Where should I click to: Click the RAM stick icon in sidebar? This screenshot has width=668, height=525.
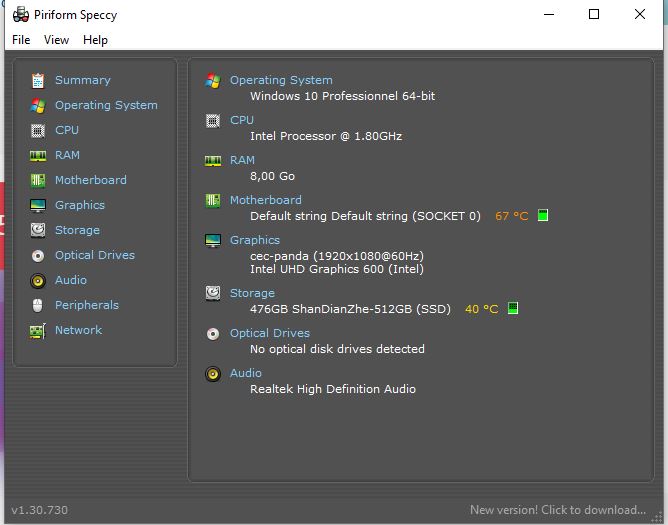[x=38, y=156]
